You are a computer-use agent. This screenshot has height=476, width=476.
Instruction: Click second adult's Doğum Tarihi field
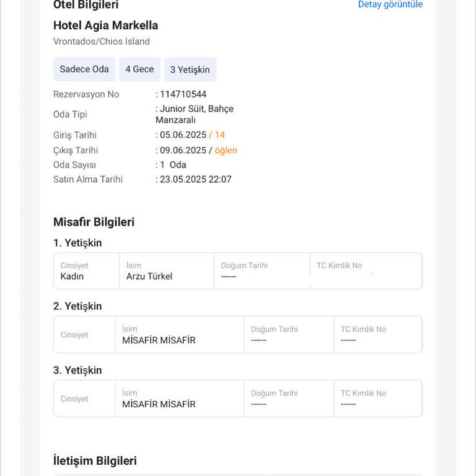[289, 335]
